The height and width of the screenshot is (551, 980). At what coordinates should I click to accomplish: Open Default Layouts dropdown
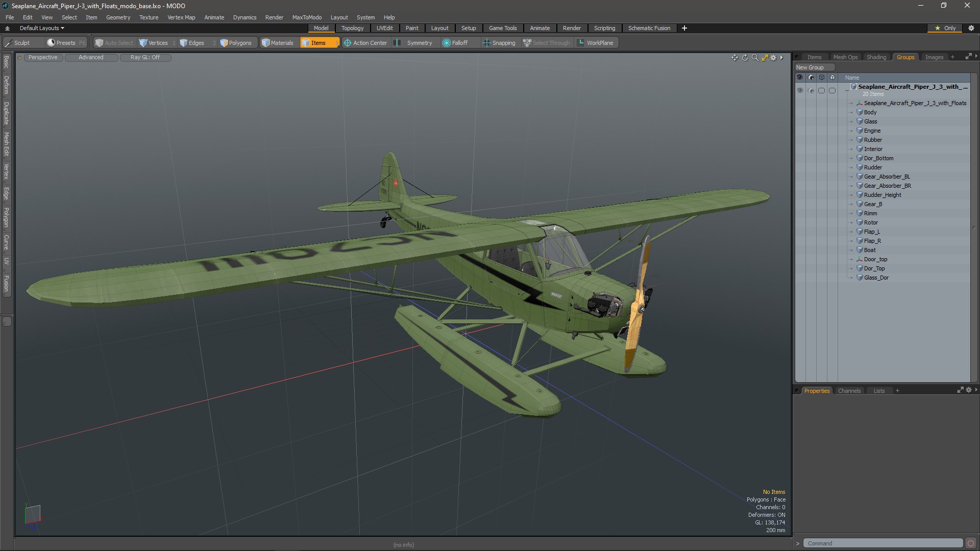pos(42,28)
